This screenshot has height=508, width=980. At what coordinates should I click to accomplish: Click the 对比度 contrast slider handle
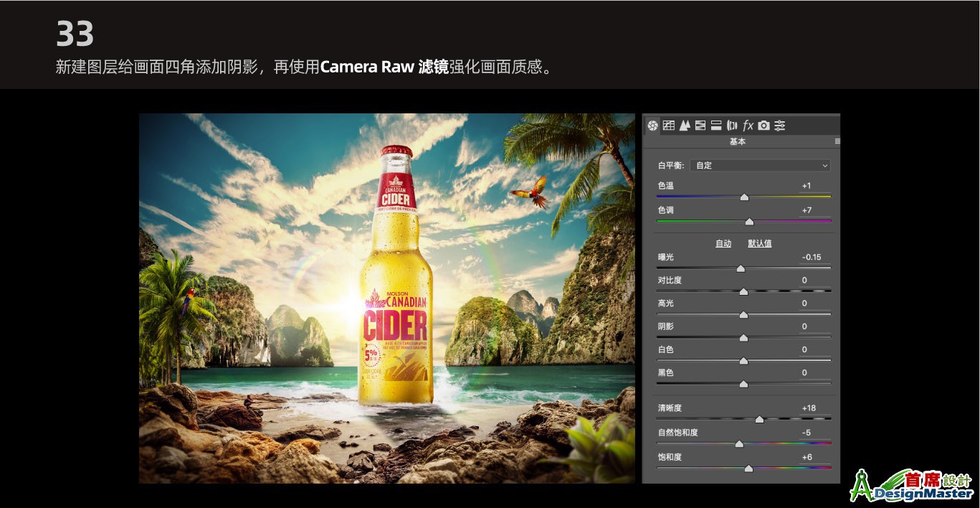(x=743, y=292)
